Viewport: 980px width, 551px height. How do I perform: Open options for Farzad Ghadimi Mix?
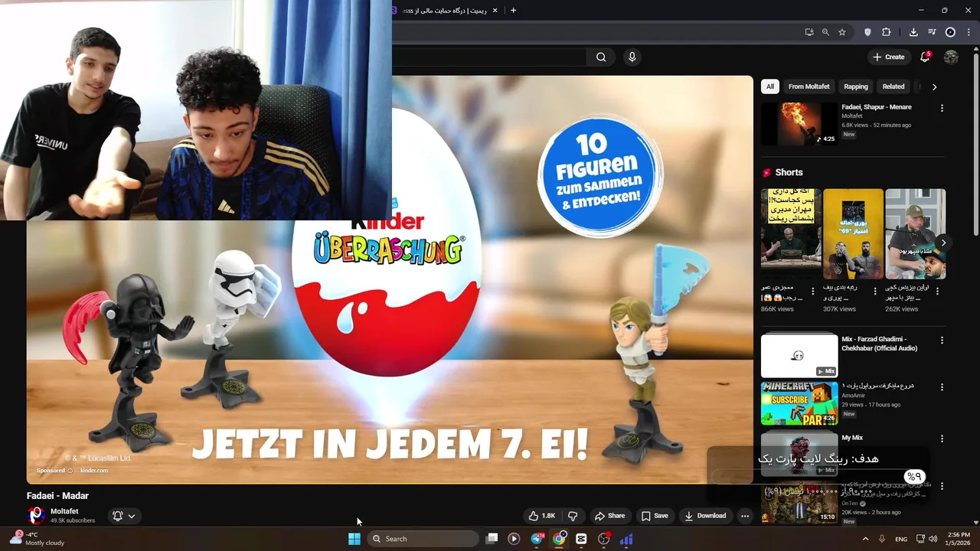[x=942, y=340]
